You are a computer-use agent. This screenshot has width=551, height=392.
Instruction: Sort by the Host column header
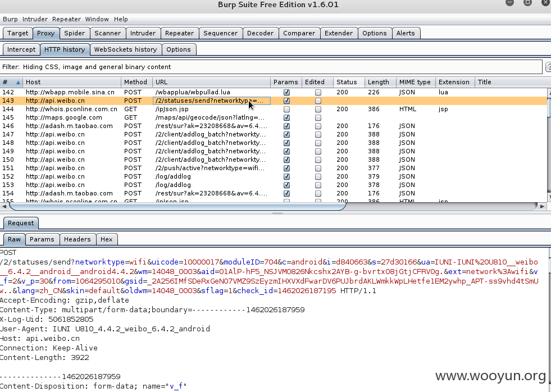coord(72,82)
